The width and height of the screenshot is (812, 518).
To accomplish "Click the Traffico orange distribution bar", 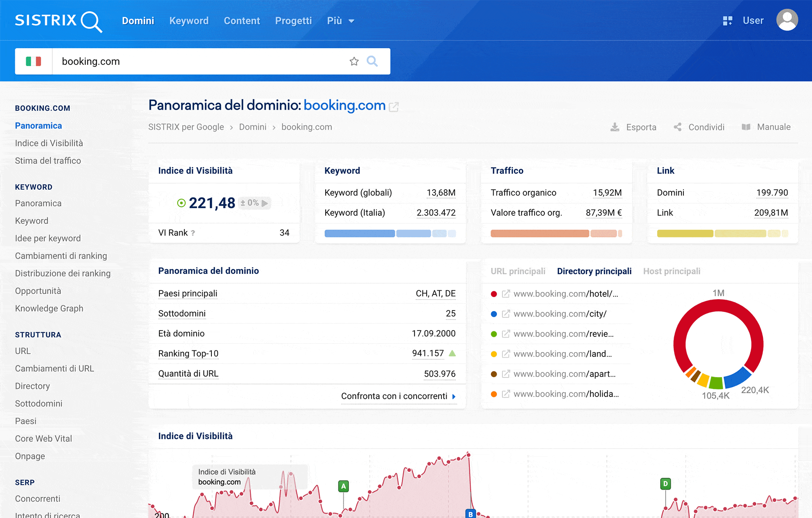I will pyautogui.click(x=556, y=234).
